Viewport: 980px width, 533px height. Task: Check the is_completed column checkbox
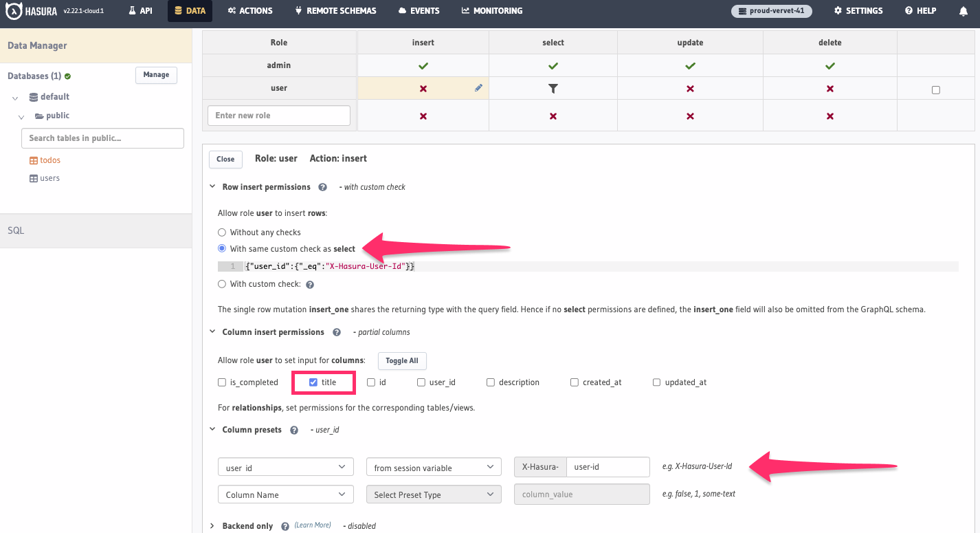pyautogui.click(x=221, y=382)
